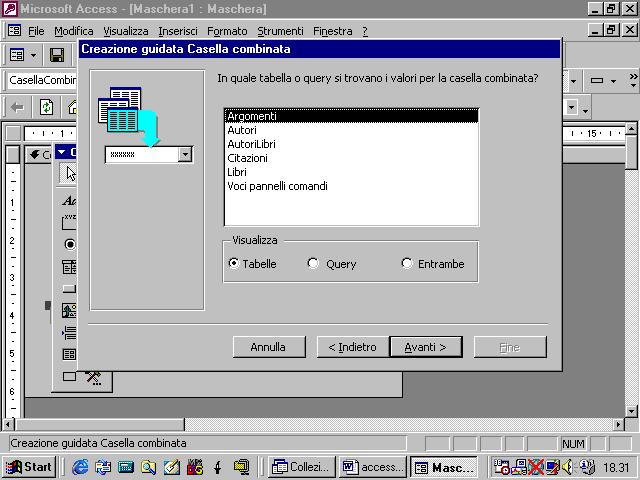640x480 pixels.
Task: Click the vertical scrollbar down arrow
Action: click(631, 411)
